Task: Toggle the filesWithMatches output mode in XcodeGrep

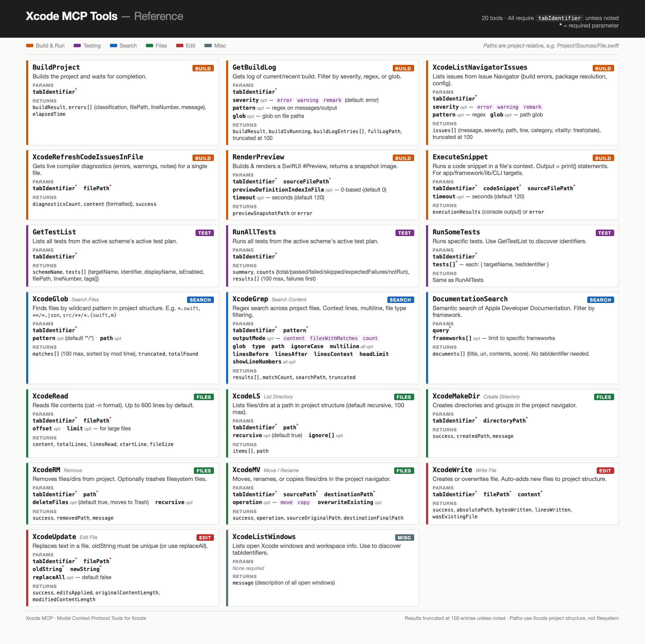Action: point(334,338)
